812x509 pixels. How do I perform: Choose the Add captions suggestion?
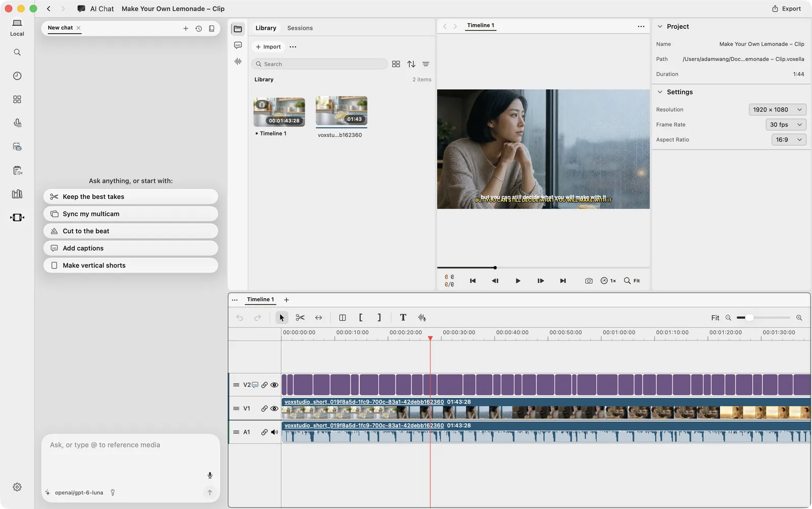point(131,248)
